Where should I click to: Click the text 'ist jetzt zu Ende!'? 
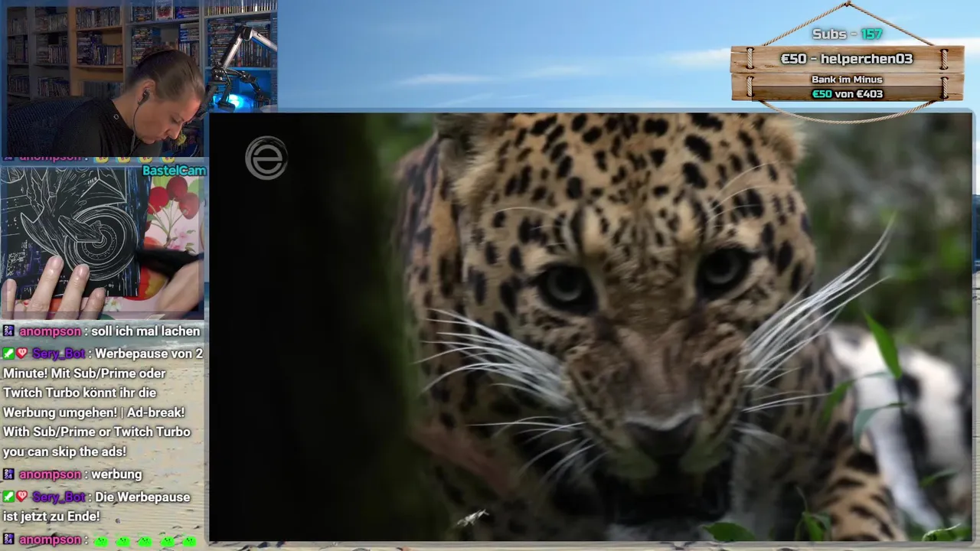point(51,517)
